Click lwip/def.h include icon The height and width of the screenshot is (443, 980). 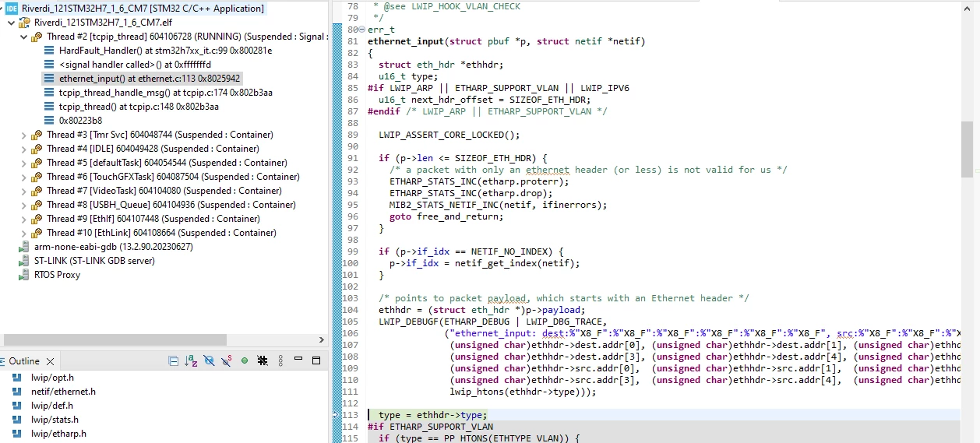click(16, 406)
